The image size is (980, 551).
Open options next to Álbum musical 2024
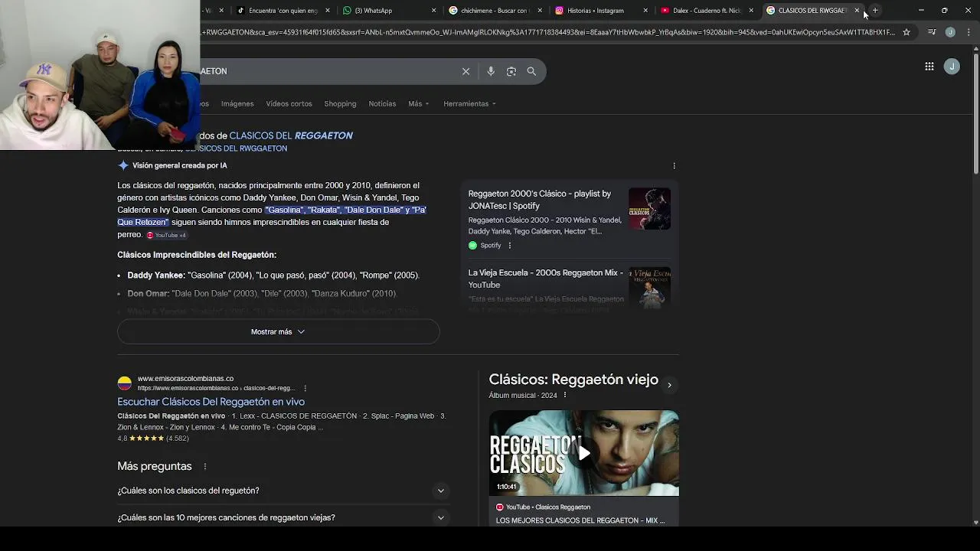(x=565, y=395)
